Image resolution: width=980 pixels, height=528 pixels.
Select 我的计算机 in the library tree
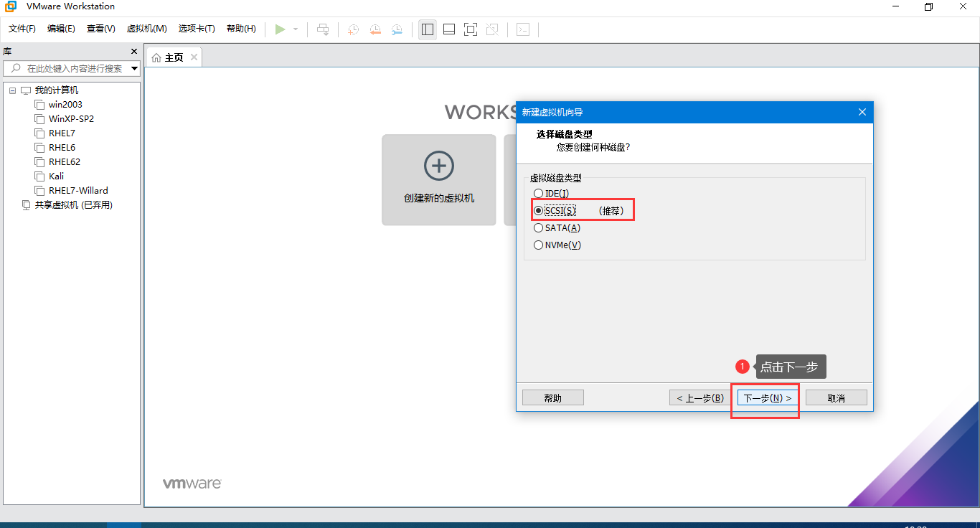57,90
